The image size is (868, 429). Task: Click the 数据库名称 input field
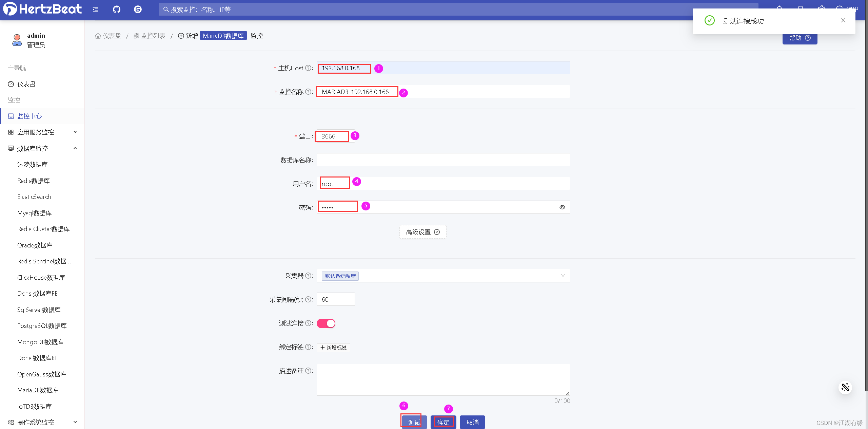pos(443,160)
